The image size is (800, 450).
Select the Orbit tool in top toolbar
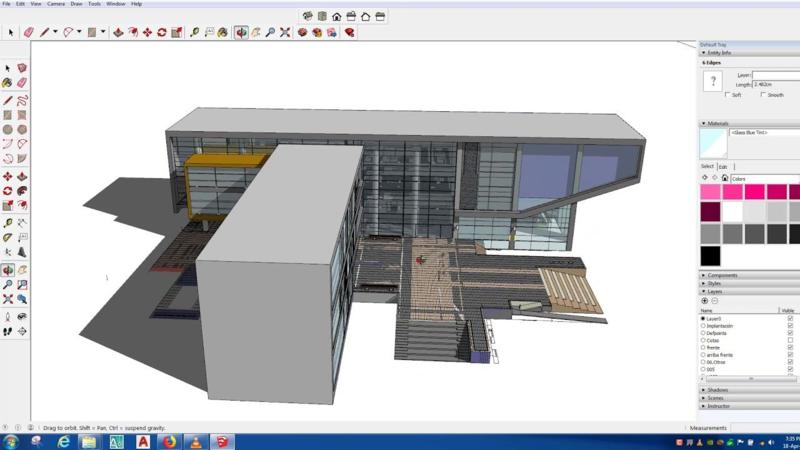pos(241,32)
